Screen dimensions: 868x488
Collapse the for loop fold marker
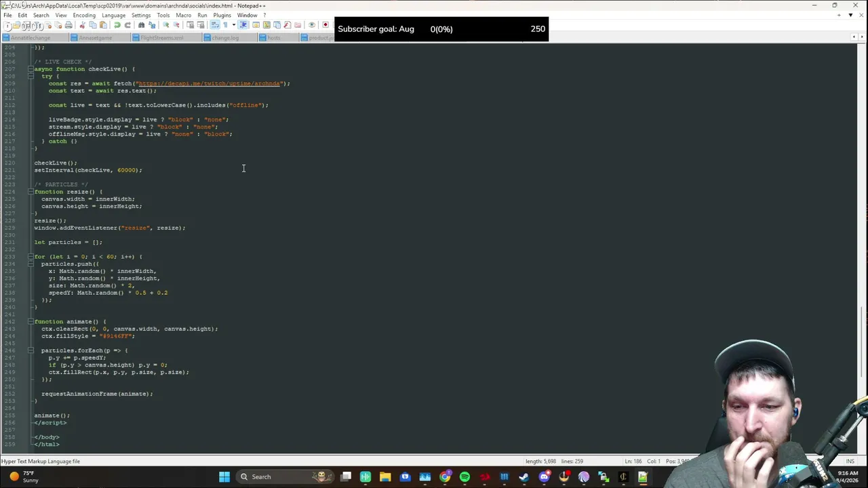31,257
